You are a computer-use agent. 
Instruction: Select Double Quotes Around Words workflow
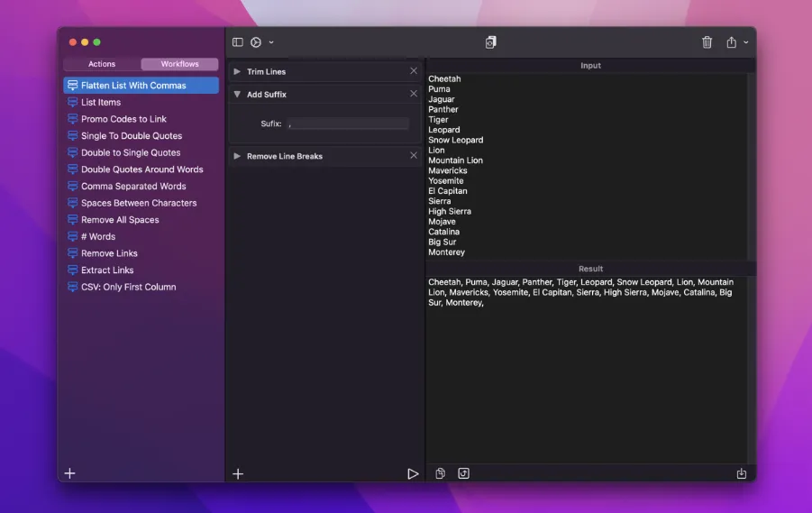tap(141, 169)
